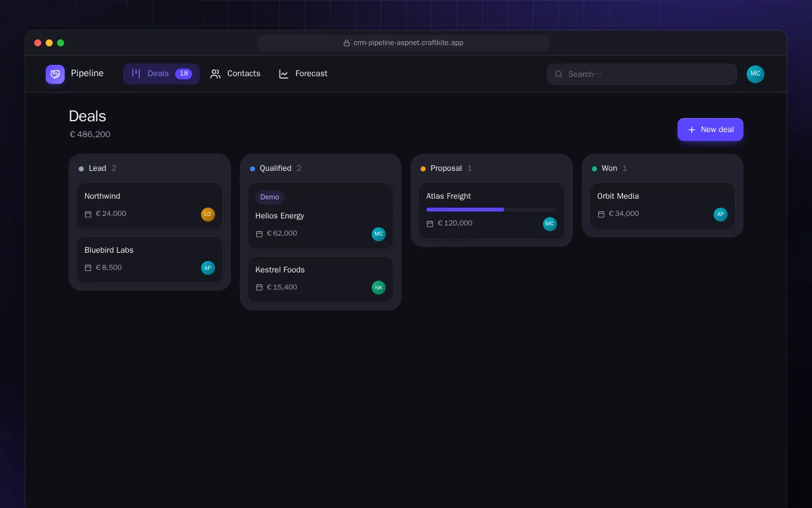Screen dimensions: 812x508
Task: Click the Deals kanban icon in navigation
Action: [x=136, y=74]
